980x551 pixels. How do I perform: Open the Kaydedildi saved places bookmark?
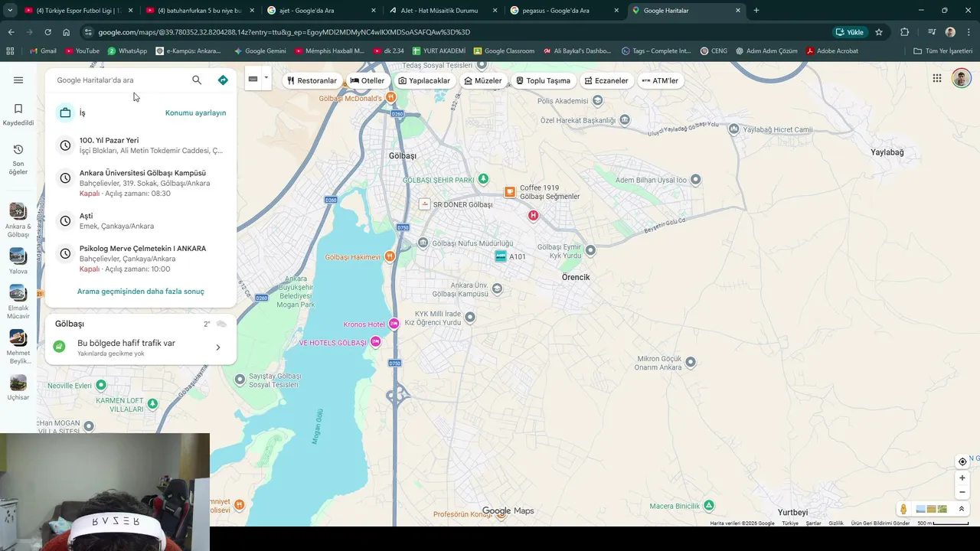click(18, 114)
